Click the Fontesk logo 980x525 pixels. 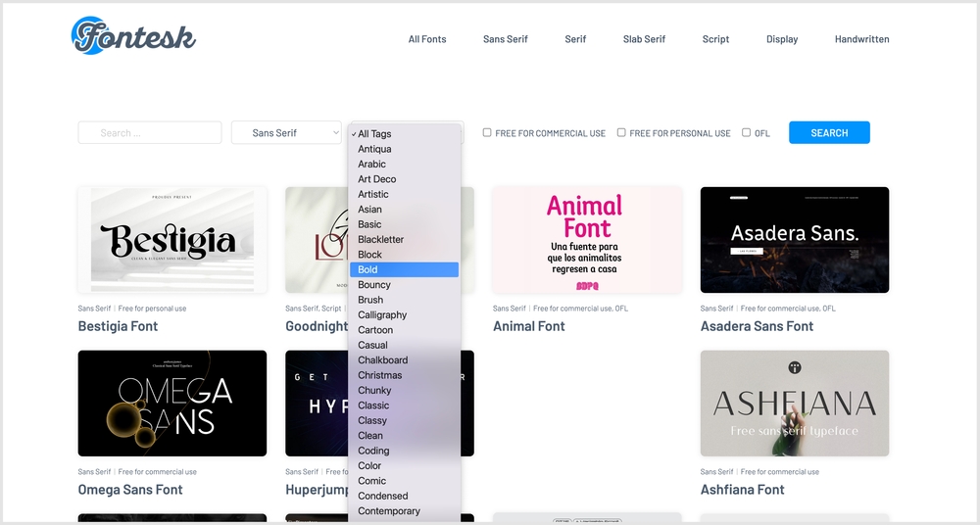pyautogui.click(x=133, y=35)
